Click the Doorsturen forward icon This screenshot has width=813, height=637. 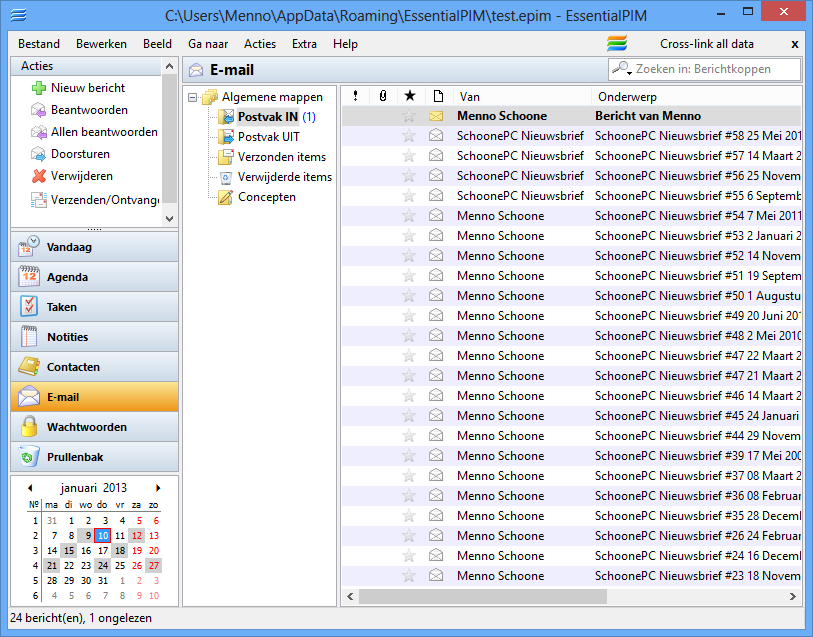click(38, 154)
